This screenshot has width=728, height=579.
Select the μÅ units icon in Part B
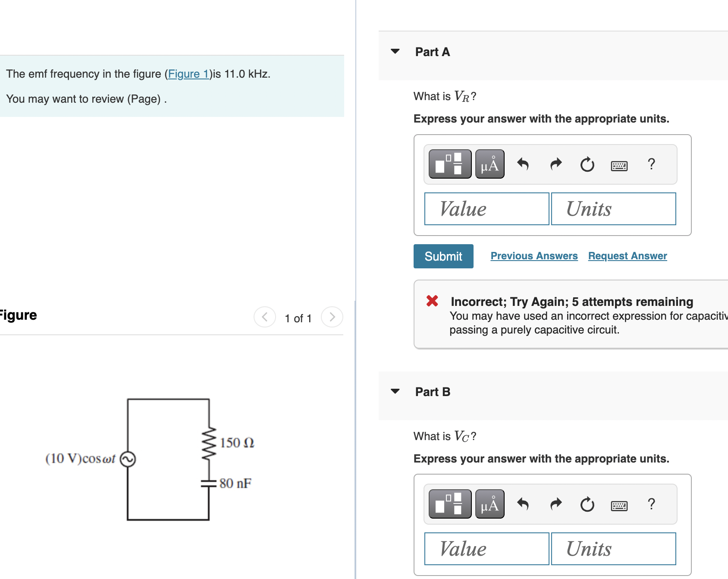click(490, 504)
